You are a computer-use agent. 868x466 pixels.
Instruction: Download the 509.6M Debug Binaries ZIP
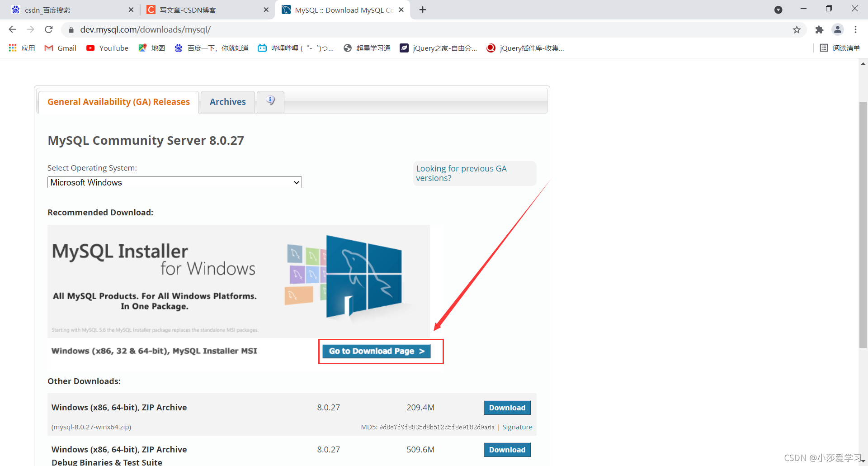(507, 450)
